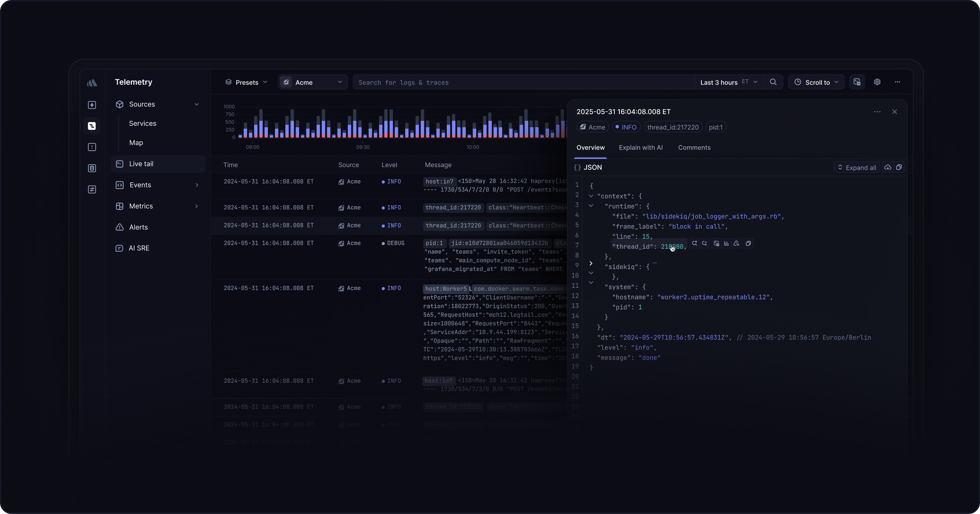This screenshot has width=980, height=514.
Task: Switch to the Comments tab
Action: (x=694, y=147)
